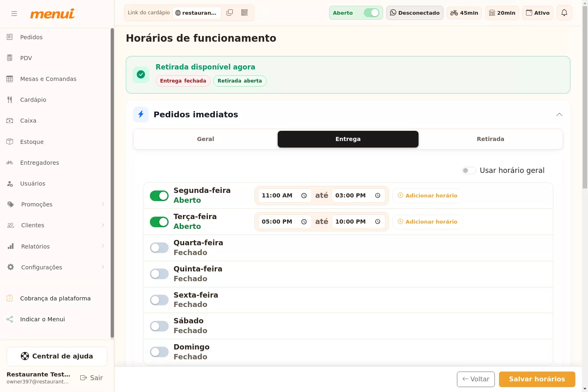Image resolution: width=588 pixels, height=392 pixels.
Task: Enable Quarta-feira opening toggle
Action: tap(159, 248)
